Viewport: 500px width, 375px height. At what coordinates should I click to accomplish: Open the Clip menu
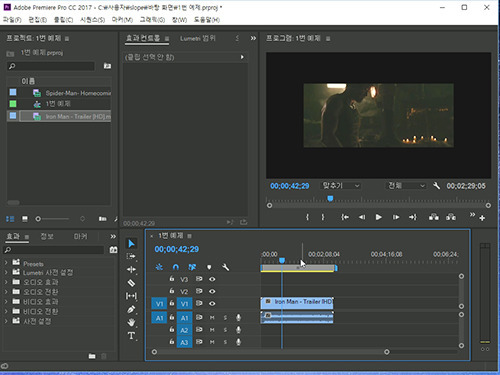point(63,20)
